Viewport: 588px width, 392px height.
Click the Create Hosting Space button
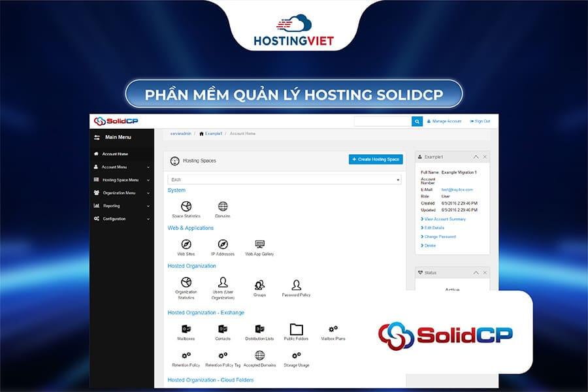pyautogui.click(x=374, y=159)
